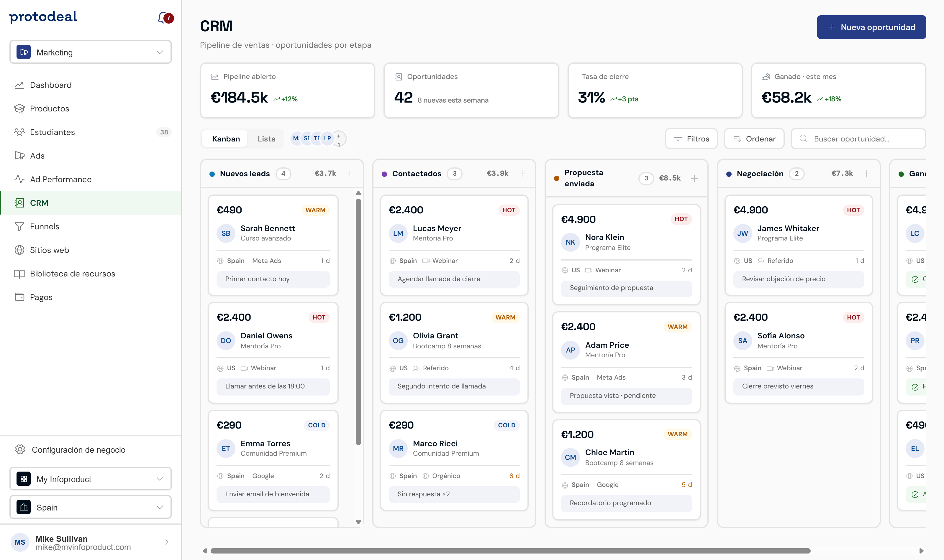The image size is (944, 560).
Task: Expand the Marketing workspace dropdown
Action: click(x=91, y=52)
